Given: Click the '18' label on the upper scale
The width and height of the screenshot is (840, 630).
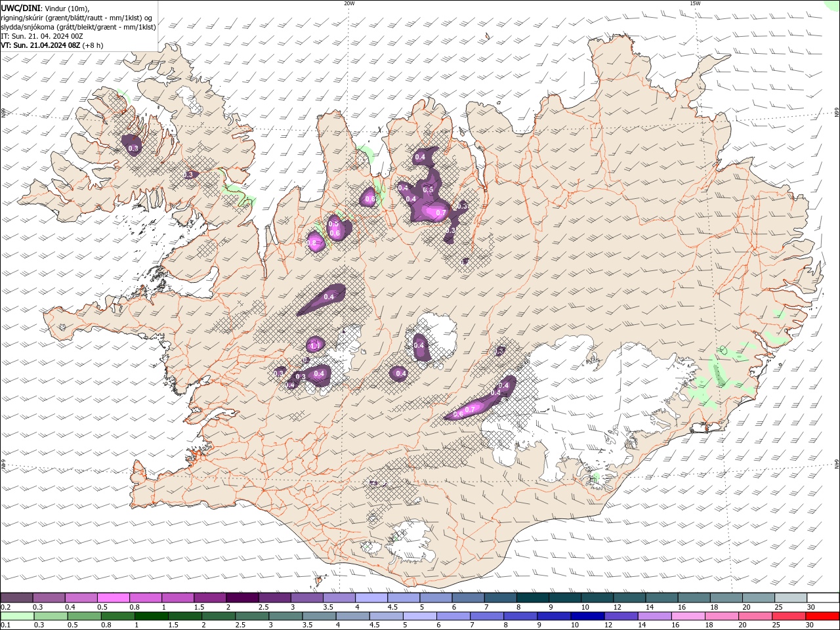Looking at the screenshot, I should tap(714, 607).
